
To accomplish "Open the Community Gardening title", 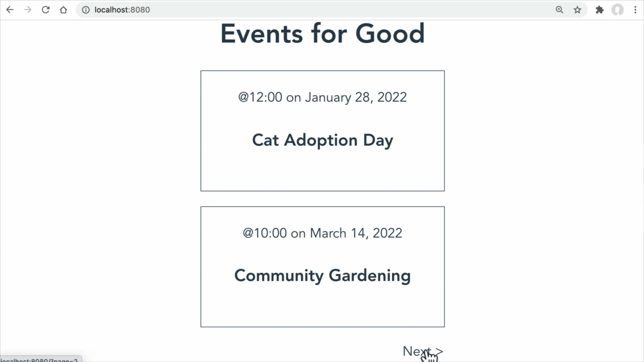I will (323, 276).
